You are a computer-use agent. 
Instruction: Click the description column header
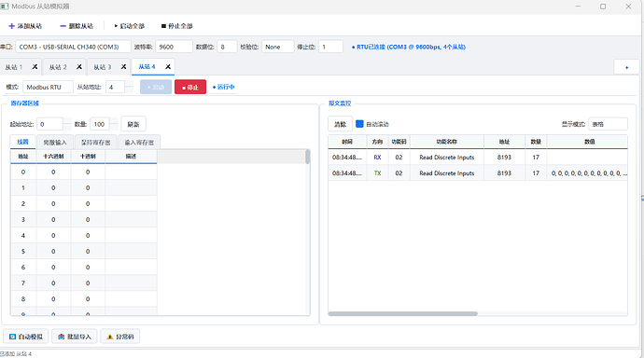131,157
